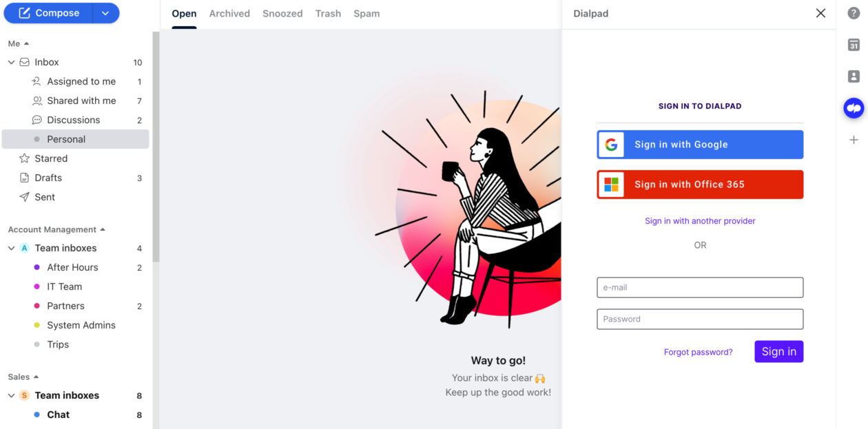Image resolution: width=868 pixels, height=429 pixels.
Task: Open the help question mark icon
Action: pos(854,13)
